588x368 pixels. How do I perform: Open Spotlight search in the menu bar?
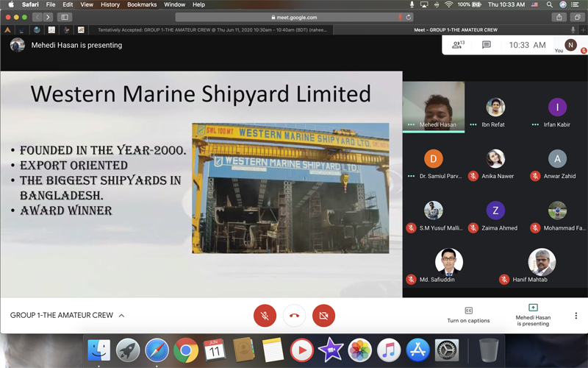(x=549, y=4)
